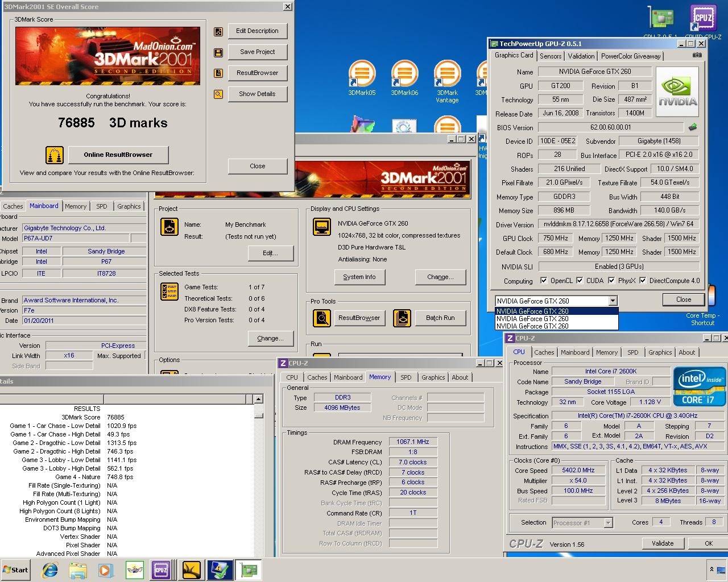The image size is (728, 582).
Task: Click the Intel Core i7 logo in CPU-Z
Action: click(x=699, y=386)
